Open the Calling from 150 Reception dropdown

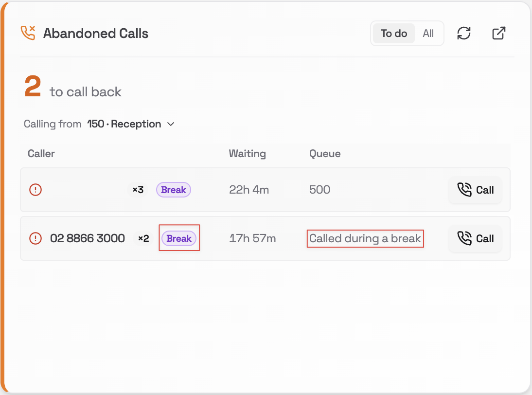tap(131, 124)
